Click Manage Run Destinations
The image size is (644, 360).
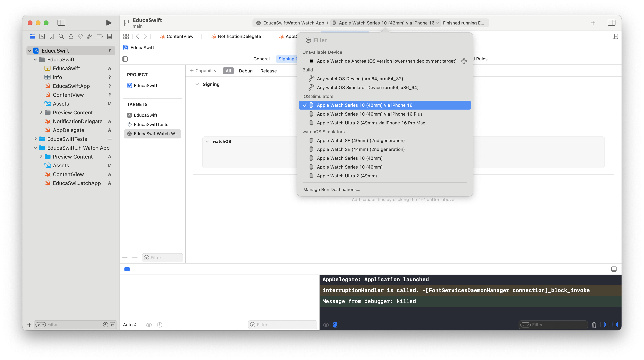pos(331,189)
